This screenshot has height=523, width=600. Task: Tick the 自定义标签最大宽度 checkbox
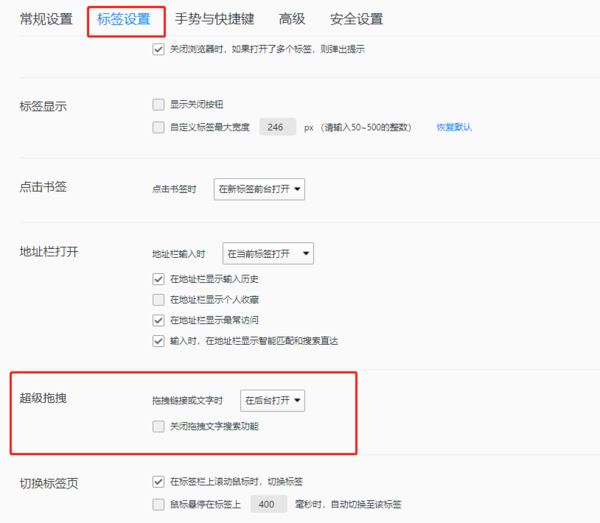click(x=158, y=127)
